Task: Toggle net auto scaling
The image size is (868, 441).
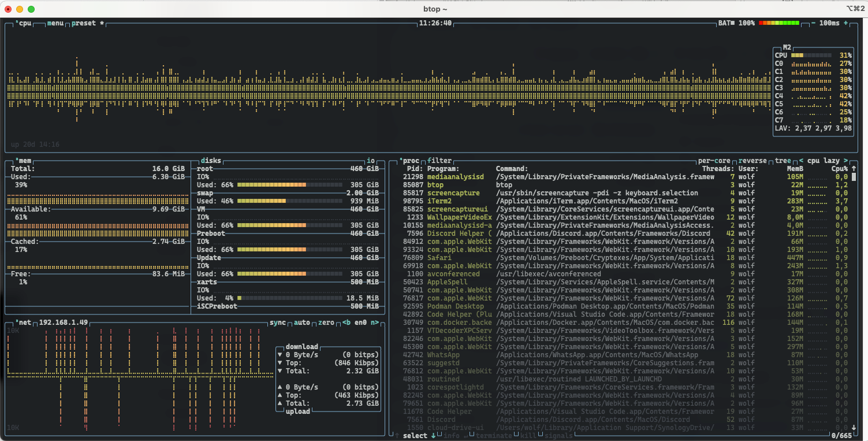Action: tap(302, 323)
